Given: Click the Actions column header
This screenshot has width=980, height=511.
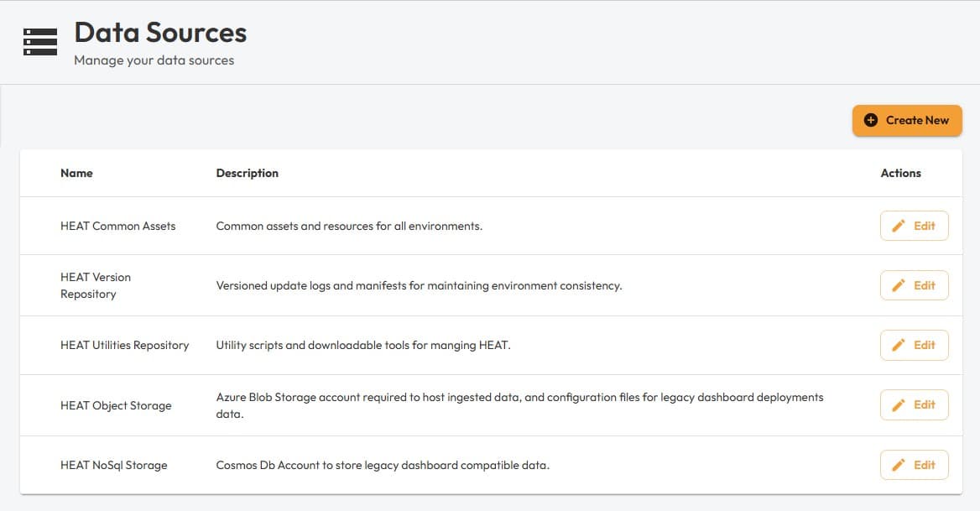Looking at the screenshot, I should click(x=900, y=173).
